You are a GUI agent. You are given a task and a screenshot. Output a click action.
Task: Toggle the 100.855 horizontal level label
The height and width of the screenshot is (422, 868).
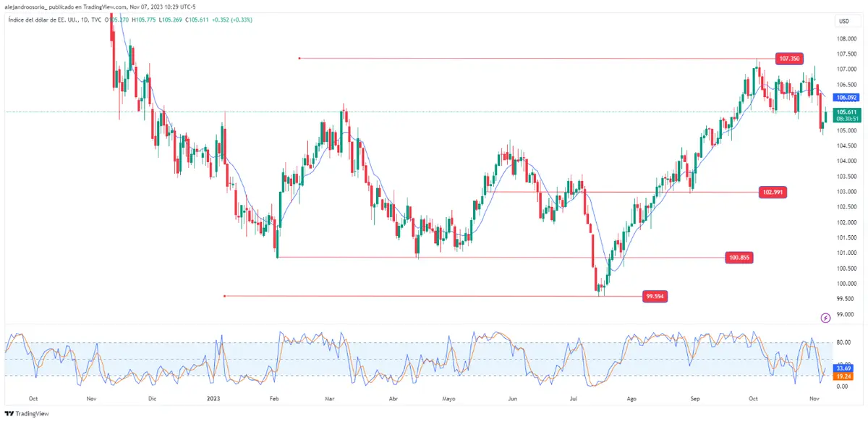click(x=739, y=257)
